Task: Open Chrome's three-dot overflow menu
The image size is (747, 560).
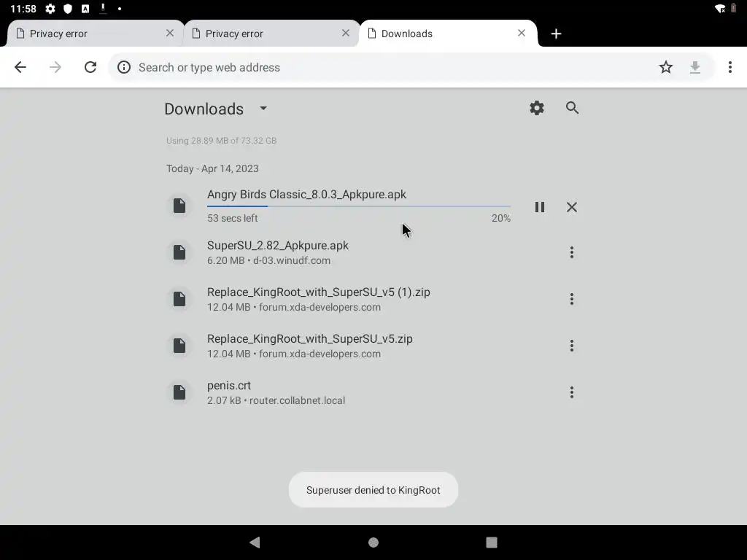Action: click(x=729, y=67)
